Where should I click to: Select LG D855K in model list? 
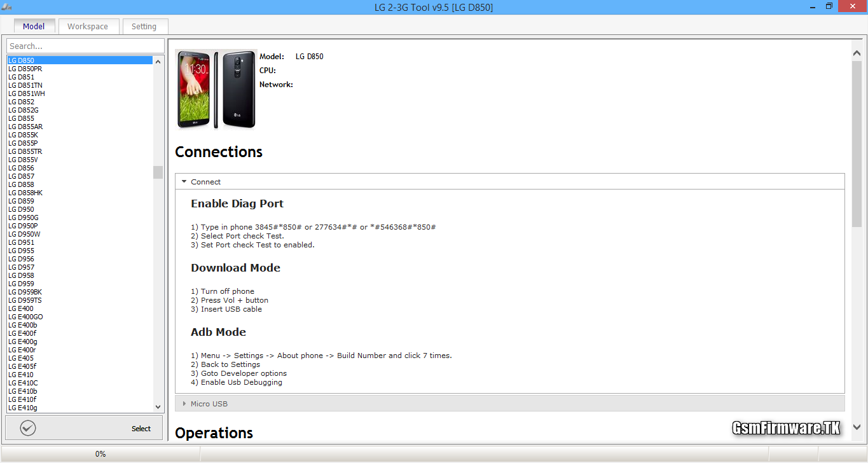(79, 135)
